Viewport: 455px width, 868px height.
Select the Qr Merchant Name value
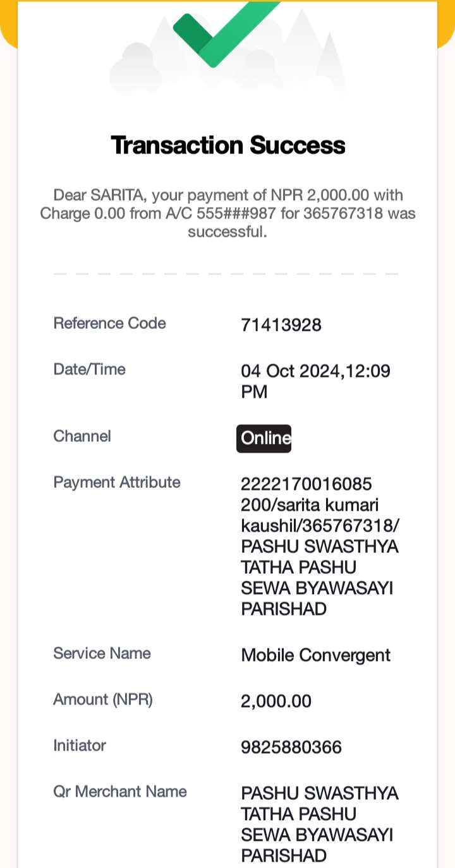point(320,824)
